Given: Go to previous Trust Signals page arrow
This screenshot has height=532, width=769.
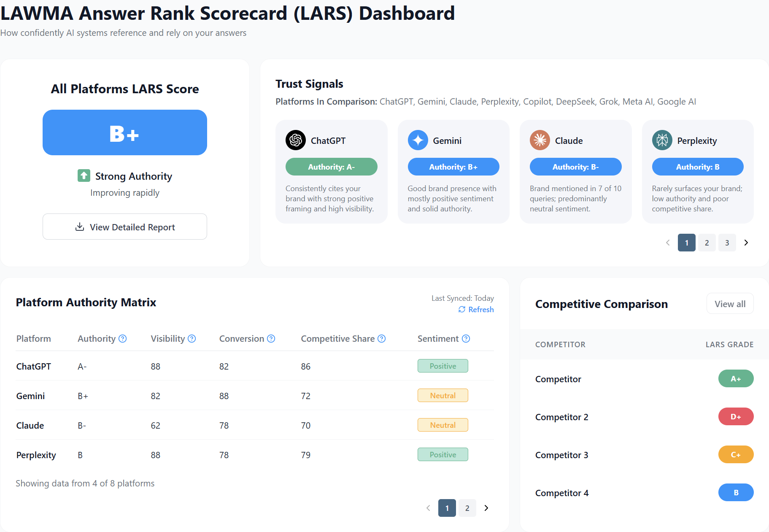Looking at the screenshot, I should [x=668, y=243].
